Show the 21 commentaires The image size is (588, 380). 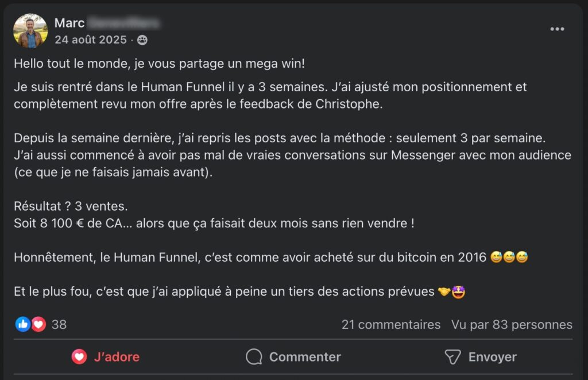(x=390, y=324)
